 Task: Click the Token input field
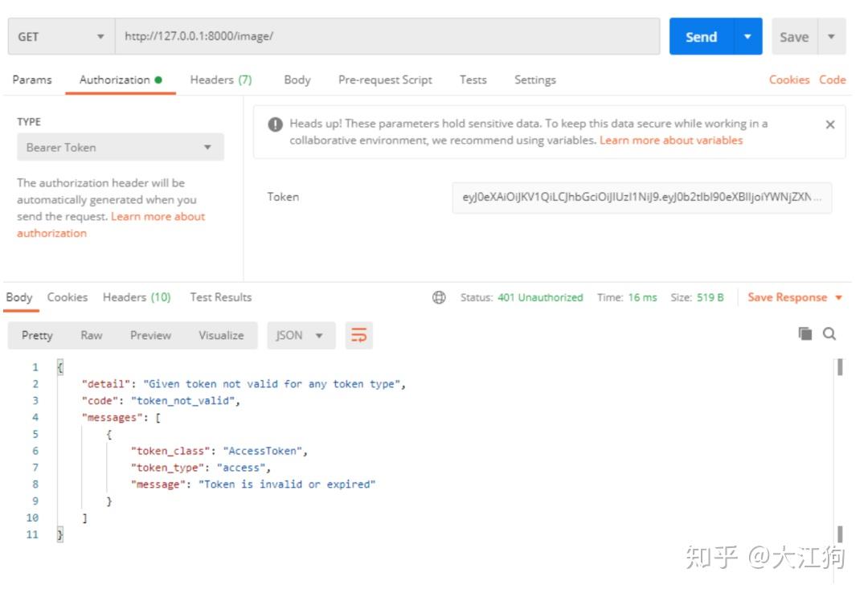643,197
